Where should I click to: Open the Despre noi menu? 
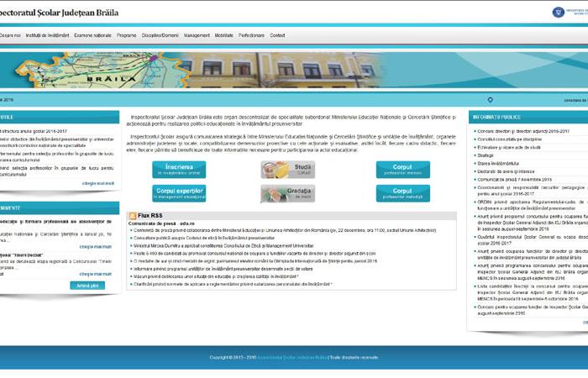(10, 35)
